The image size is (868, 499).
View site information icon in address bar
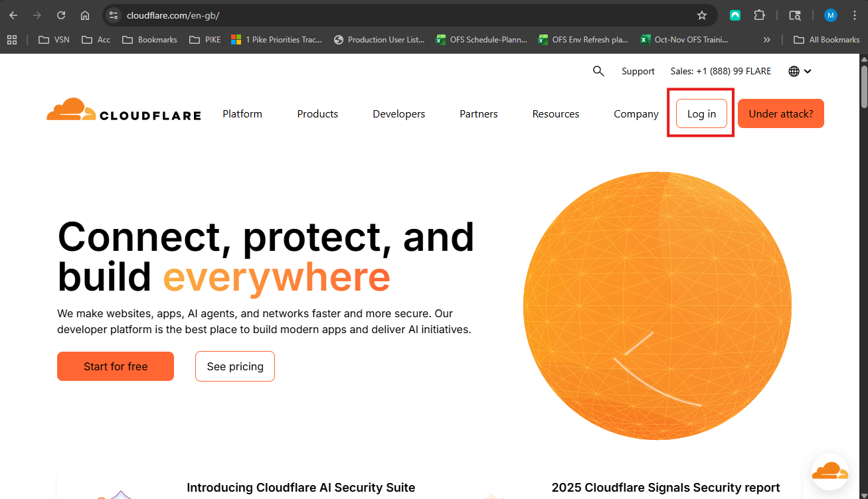pyautogui.click(x=114, y=15)
